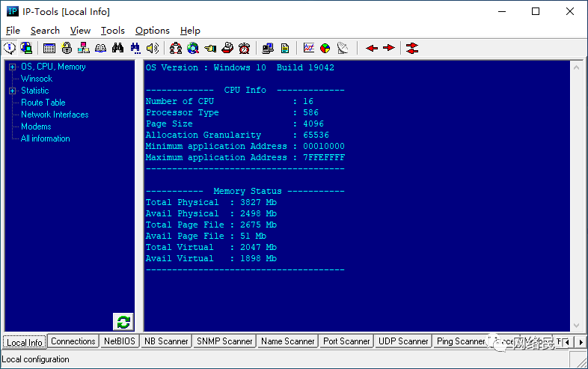Select Route Table in the tree
588x369 pixels.
tap(43, 103)
